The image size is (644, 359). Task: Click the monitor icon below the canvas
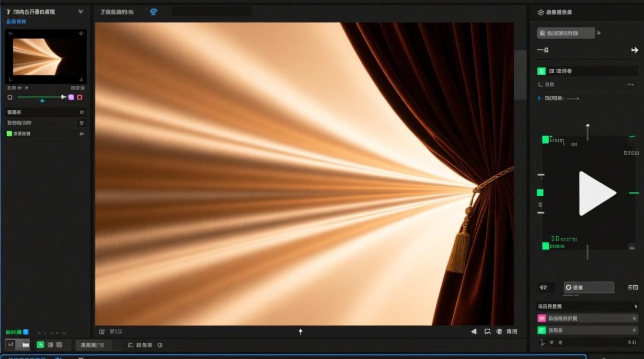tap(487, 331)
